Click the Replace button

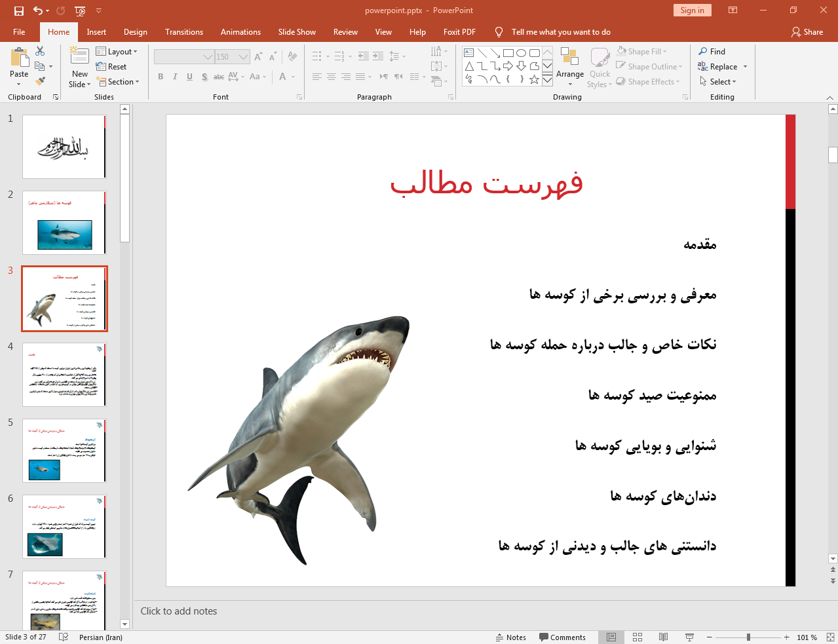click(x=723, y=67)
